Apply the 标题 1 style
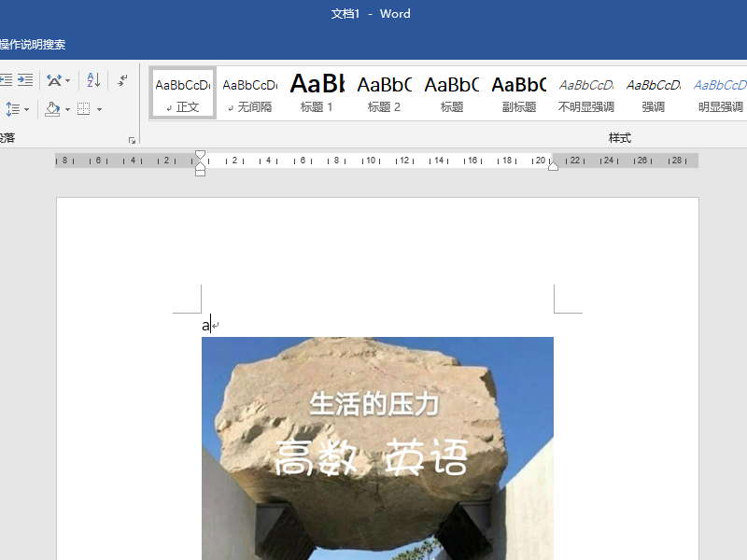This screenshot has width=747, height=560. (x=317, y=93)
